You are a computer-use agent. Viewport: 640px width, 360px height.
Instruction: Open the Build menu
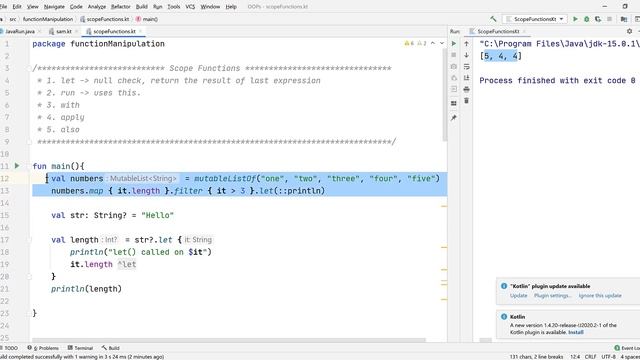(142, 7)
